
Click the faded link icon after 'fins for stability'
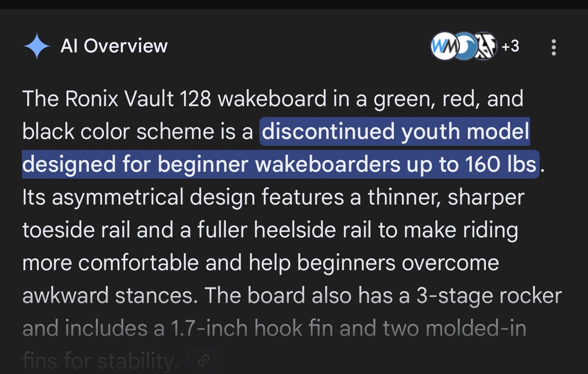coord(203,360)
